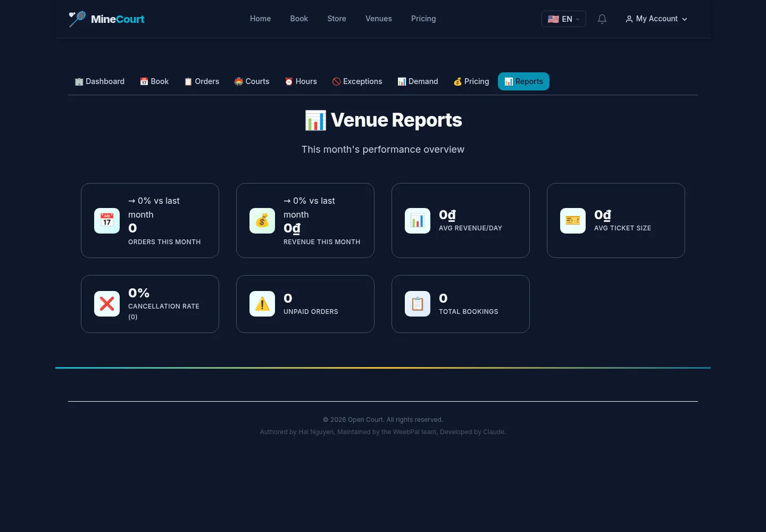Click the warning icon for unpaid orders
This screenshot has height=532, width=766.
point(262,304)
